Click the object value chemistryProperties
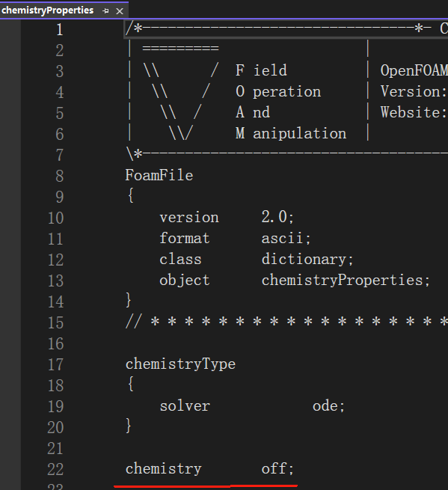 [346, 281]
